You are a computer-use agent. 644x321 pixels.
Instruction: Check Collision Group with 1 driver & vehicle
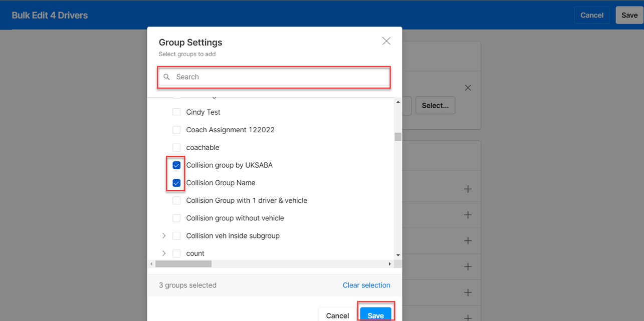point(176,200)
